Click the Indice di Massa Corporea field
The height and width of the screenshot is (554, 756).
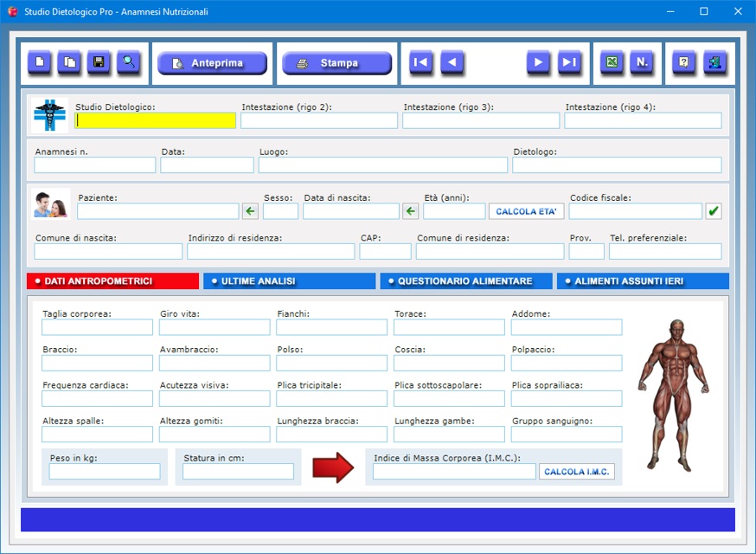(454, 472)
